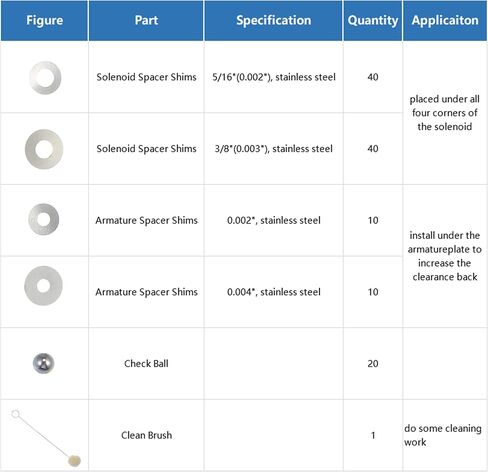Screen dimensions: 488x472
Task: Click the Quantity column header
Action: point(373,20)
